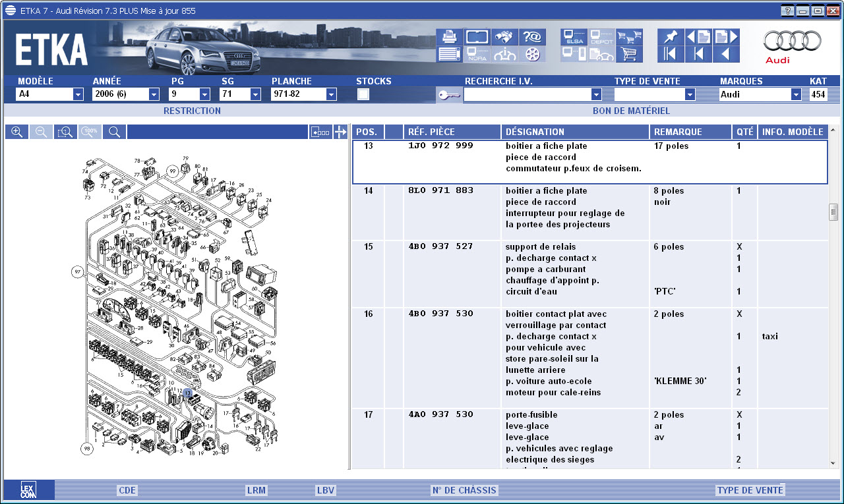This screenshot has width=844, height=504.
Task: Click the pushpin icon
Action: (671, 37)
